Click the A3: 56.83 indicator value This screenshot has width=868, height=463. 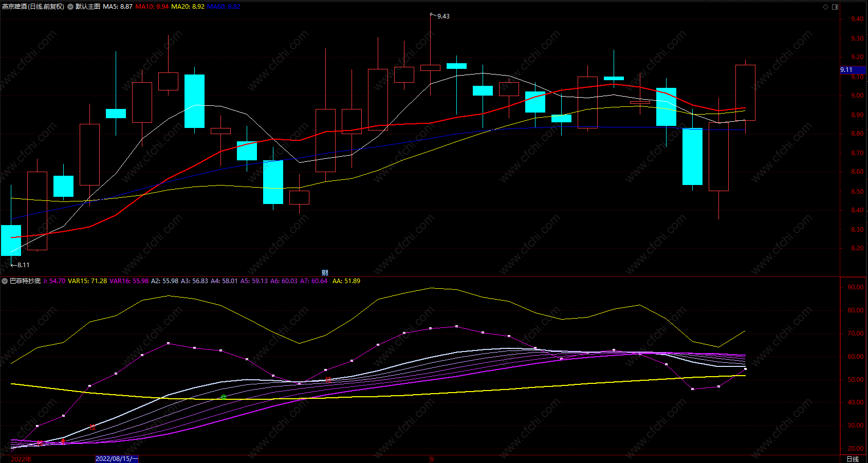(x=194, y=281)
